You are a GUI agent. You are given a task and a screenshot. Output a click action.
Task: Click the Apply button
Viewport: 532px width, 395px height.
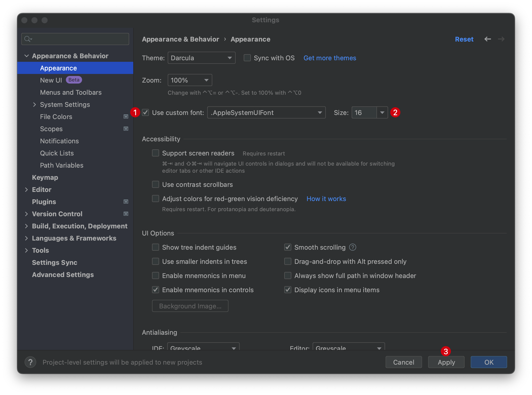pos(446,362)
